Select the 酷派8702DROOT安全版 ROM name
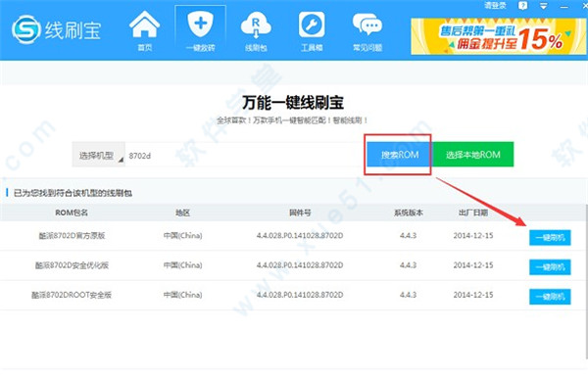588x377 pixels. (72, 295)
